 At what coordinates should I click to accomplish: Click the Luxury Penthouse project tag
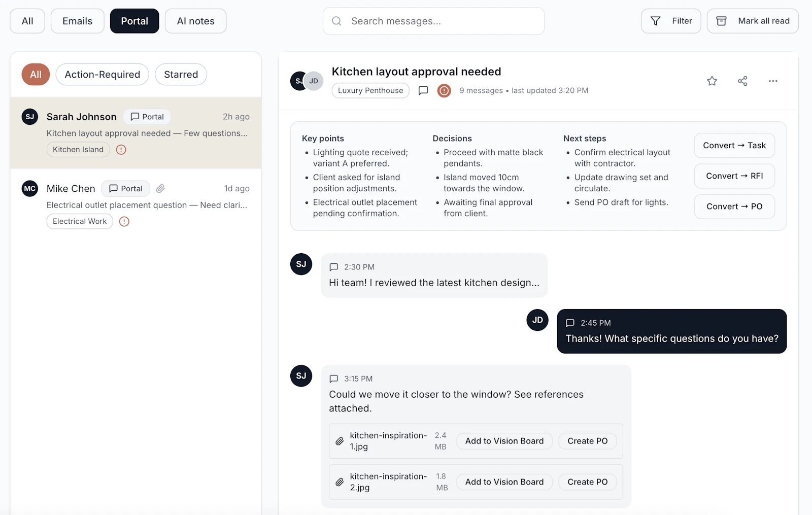(370, 91)
